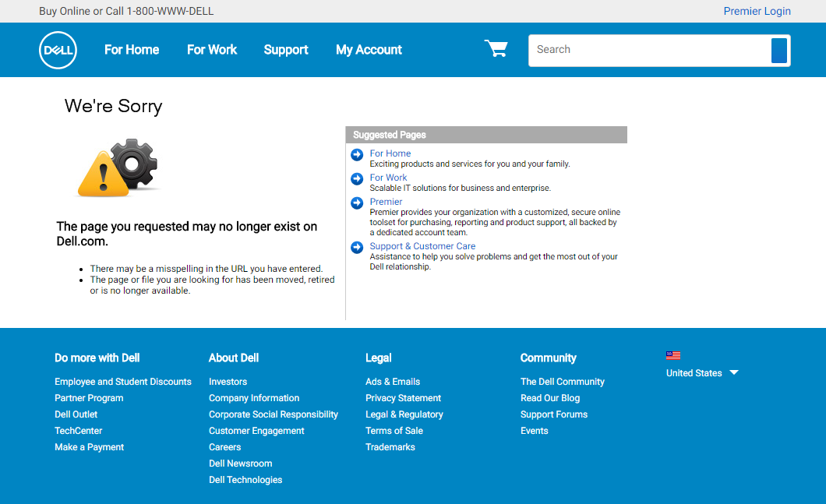Click the United States flag icon
This screenshot has height=504, width=826.
672,355
